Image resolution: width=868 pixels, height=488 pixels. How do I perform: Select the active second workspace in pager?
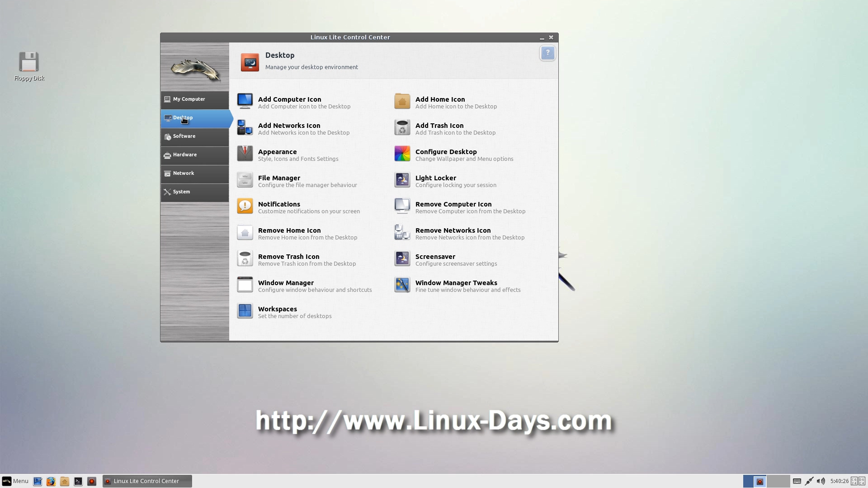760,481
